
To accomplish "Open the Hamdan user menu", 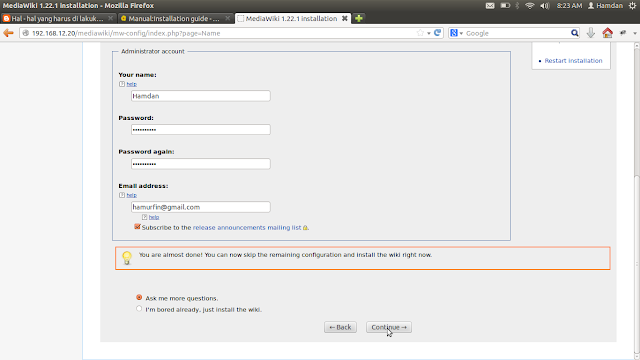I will 605,6.
